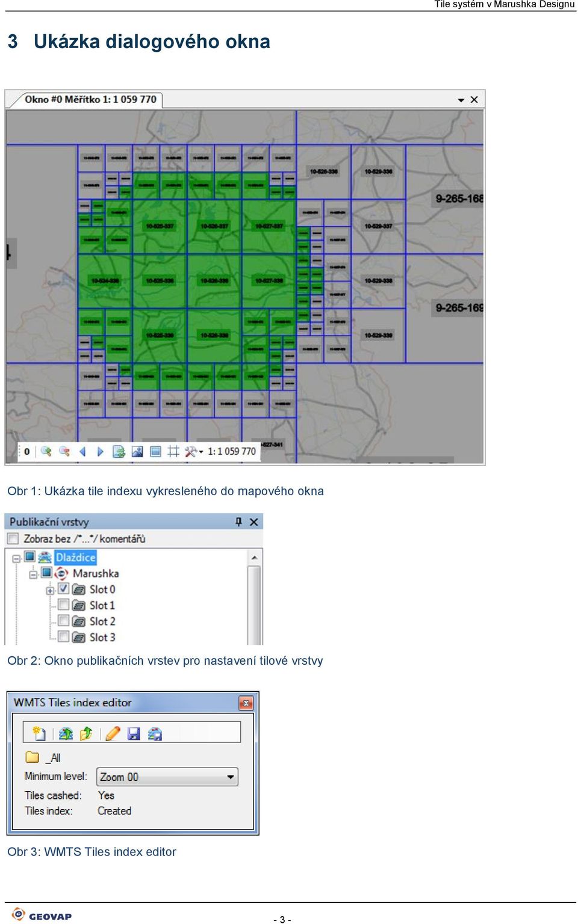Click the Dlaždice map layer icon
The image size is (578, 924).
tap(45, 557)
